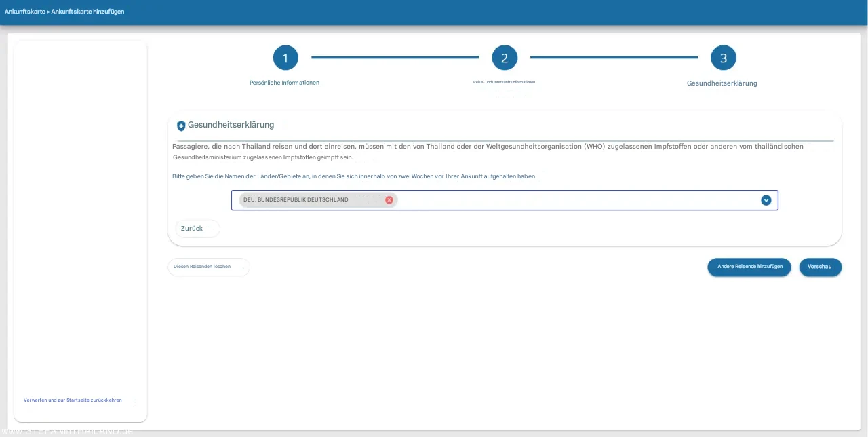The height and width of the screenshot is (437, 868).
Task: Click the step 1 circle icon
Action: pos(285,58)
